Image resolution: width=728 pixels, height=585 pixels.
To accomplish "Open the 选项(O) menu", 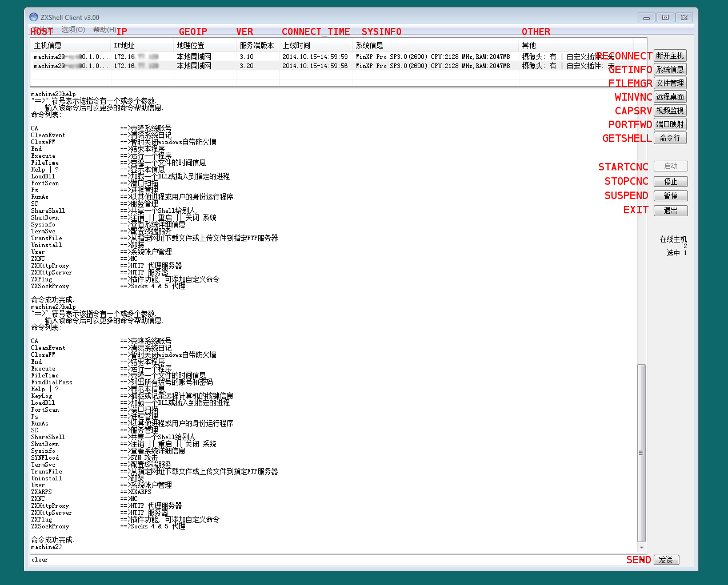I will 73,30.
